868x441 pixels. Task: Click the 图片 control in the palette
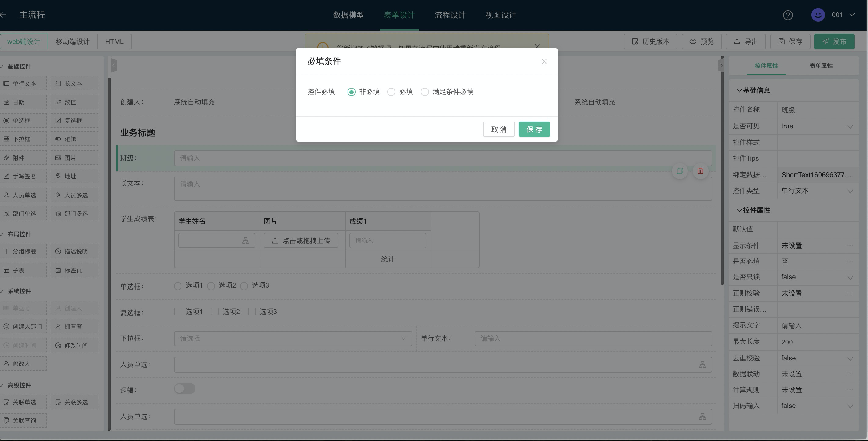tap(75, 158)
